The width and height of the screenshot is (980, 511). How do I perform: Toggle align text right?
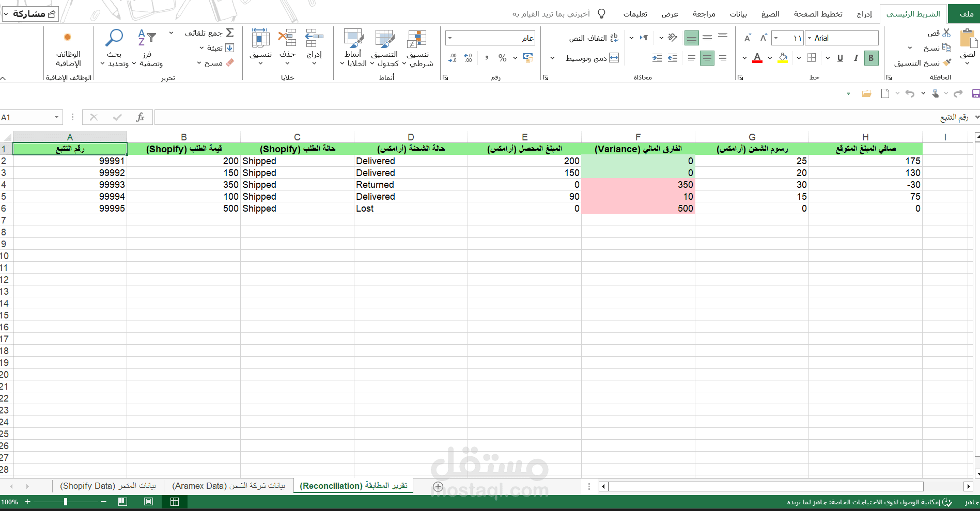722,58
